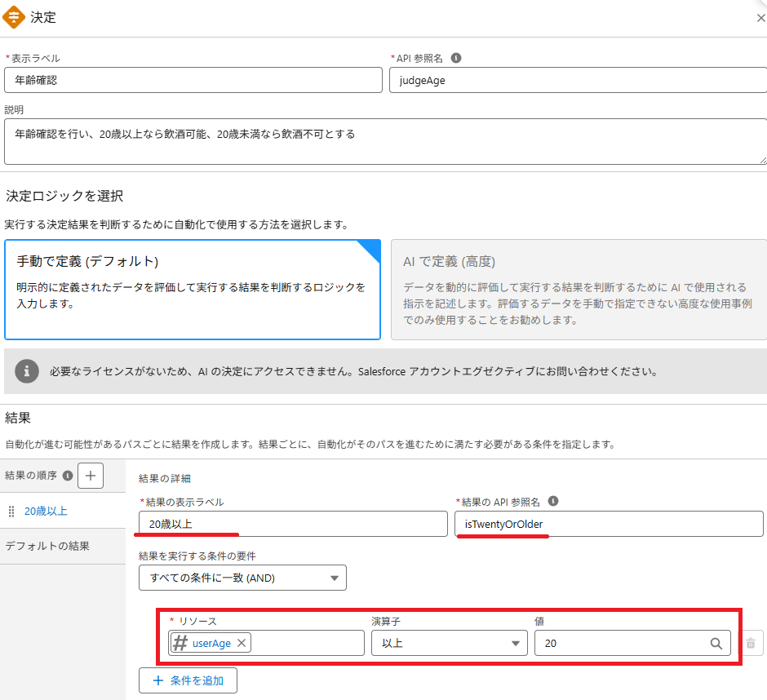Click the drag handle for the 20歳以上 outcome

11,512
